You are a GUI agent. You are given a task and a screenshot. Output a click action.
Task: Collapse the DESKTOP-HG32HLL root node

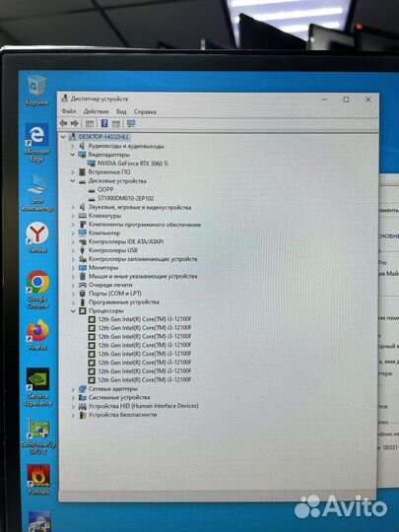pyautogui.click(x=63, y=137)
